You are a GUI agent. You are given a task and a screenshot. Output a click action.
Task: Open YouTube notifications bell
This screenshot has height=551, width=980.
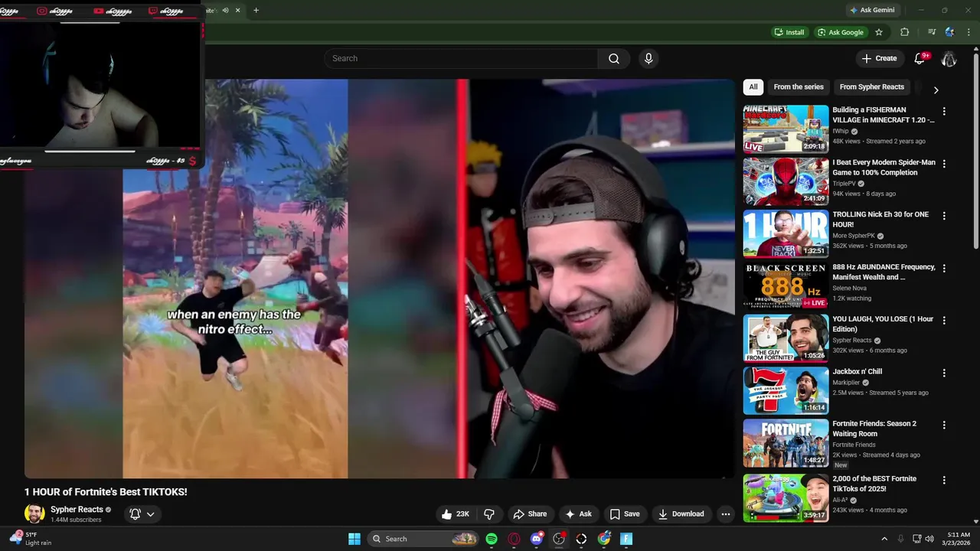pos(921,59)
